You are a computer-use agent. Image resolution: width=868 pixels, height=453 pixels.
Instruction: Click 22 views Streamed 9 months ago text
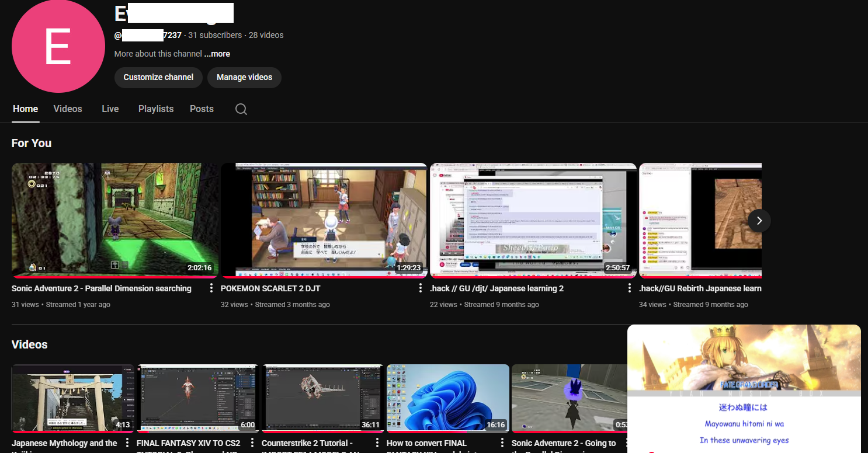[x=484, y=305]
